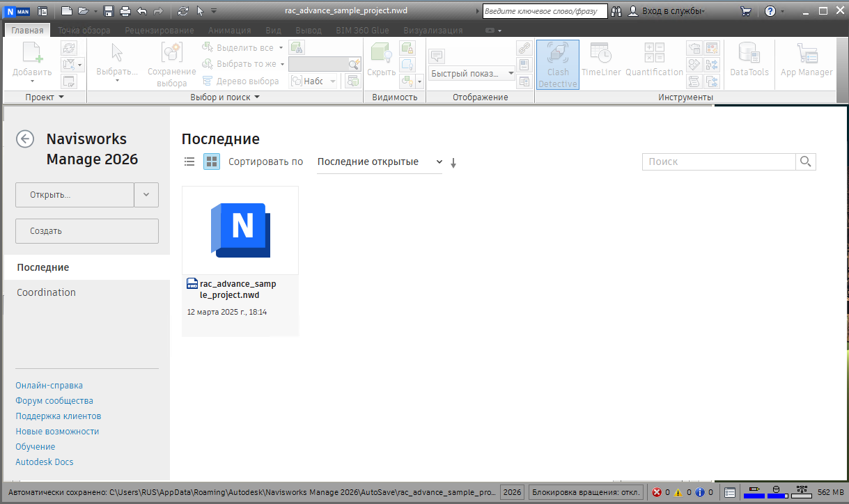This screenshot has width=849, height=504.
Task: Click the shopping cart icon in title bar
Action: coord(746,11)
